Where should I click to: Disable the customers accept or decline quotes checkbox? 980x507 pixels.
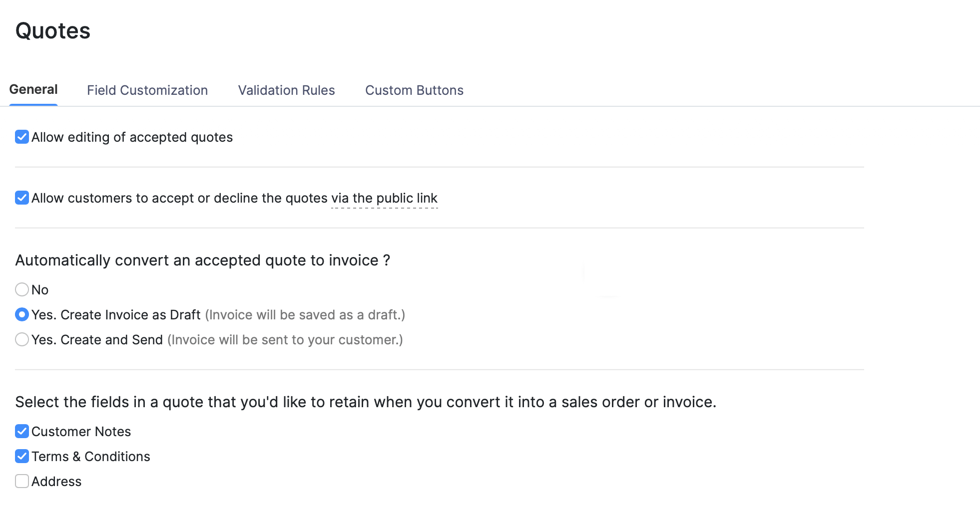click(22, 198)
